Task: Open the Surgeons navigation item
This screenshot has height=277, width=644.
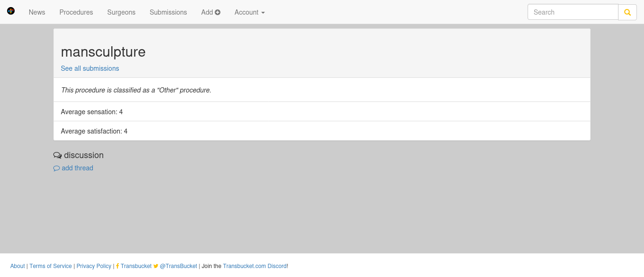Action: coord(121,12)
